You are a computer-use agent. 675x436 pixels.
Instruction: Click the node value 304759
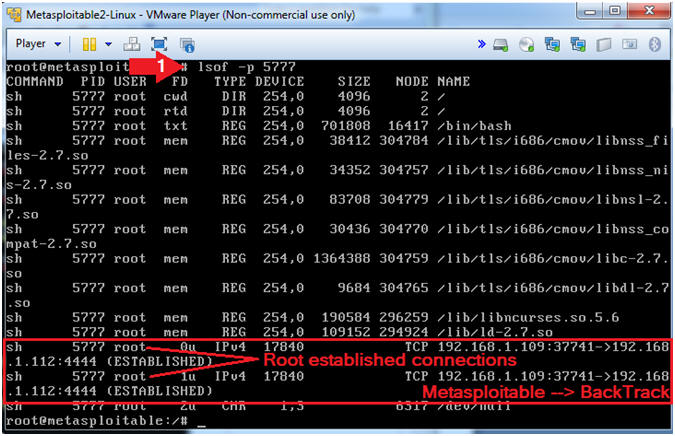pyautogui.click(x=404, y=259)
